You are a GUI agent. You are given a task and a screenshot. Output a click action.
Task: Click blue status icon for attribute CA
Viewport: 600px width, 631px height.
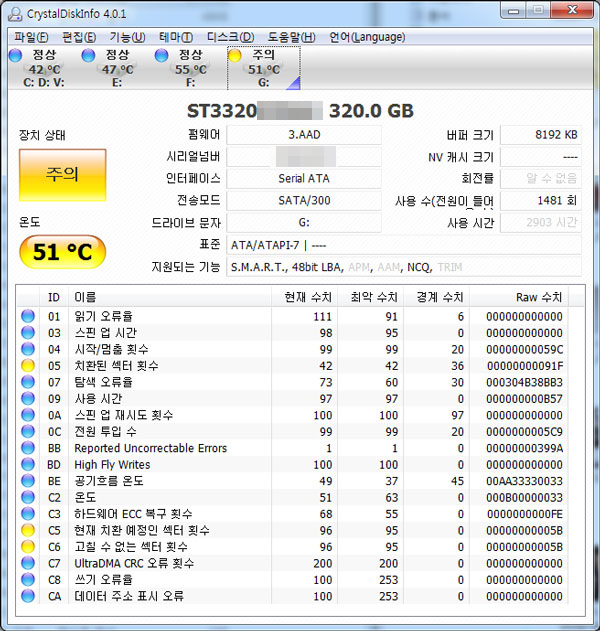(x=28, y=596)
